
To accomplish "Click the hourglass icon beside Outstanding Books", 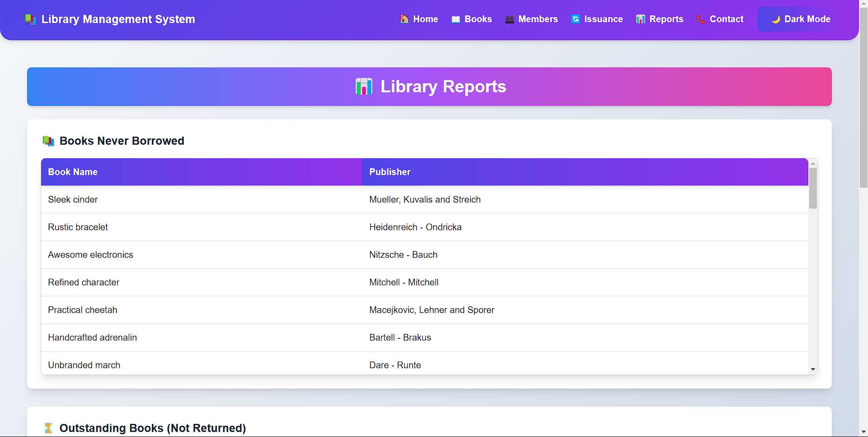I will click(48, 428).
